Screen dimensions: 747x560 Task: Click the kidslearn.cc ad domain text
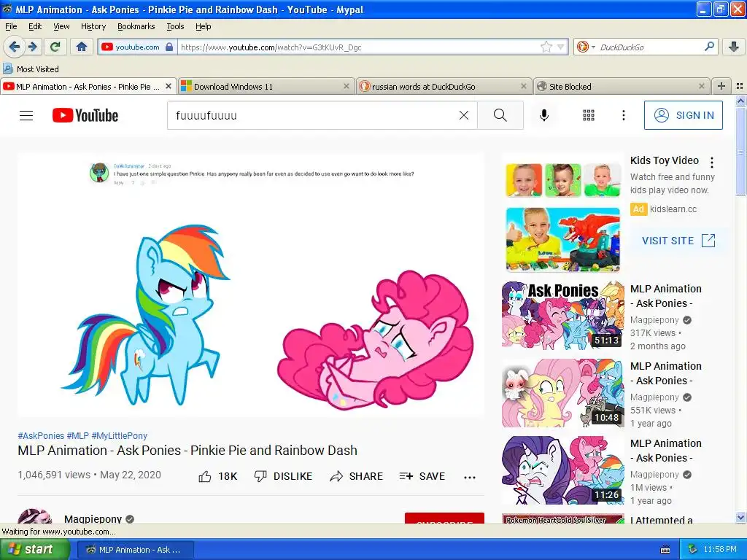[673, 209]
